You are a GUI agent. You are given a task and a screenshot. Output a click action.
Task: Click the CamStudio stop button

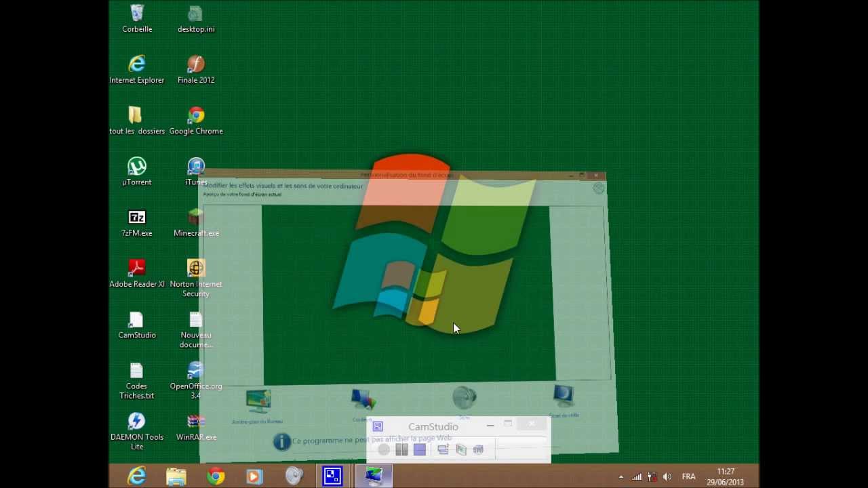(419, 449)
